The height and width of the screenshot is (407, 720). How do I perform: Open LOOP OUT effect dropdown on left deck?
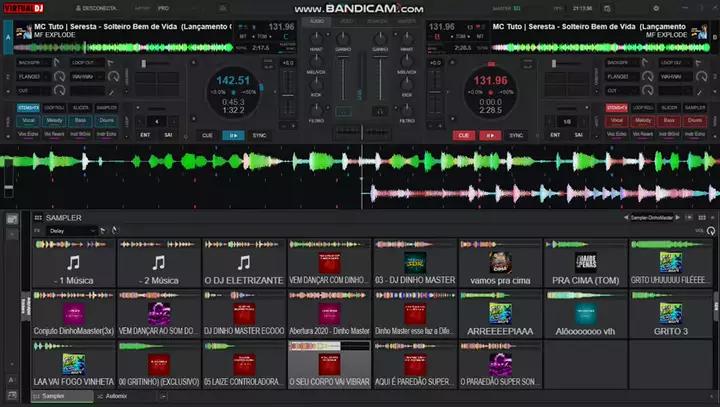(88, 62)
